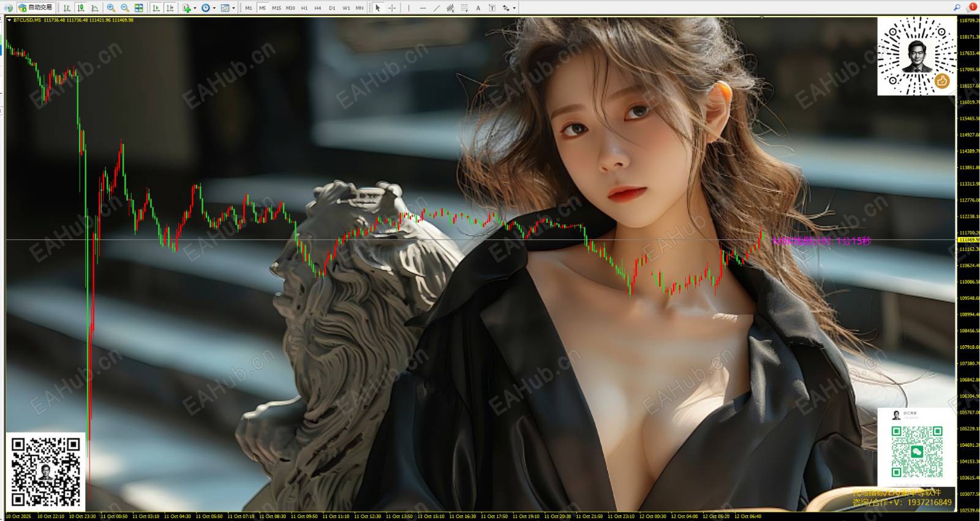The image size is (980, 521).
Task: Click the green WeChat QR code
Action: [x=917, y=452]
